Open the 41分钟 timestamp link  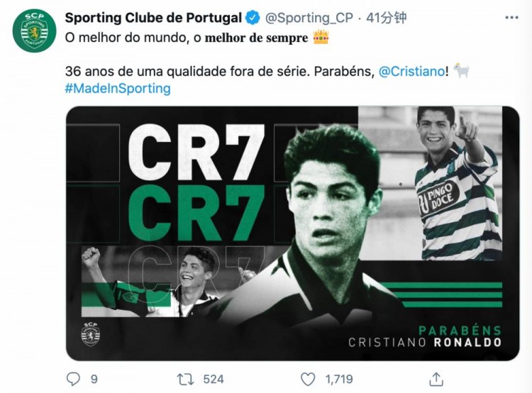(386, 18)
